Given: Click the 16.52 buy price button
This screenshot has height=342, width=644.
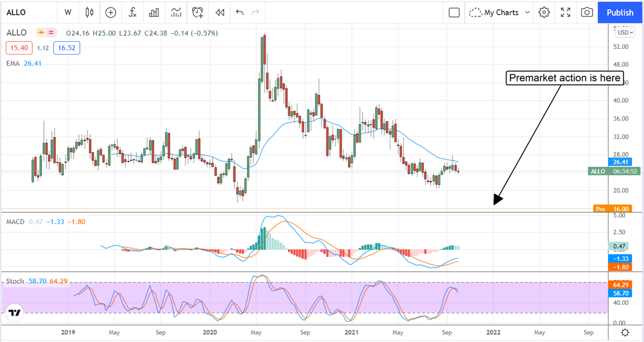Looking at the screenshot, I should [x=65, y=48].
